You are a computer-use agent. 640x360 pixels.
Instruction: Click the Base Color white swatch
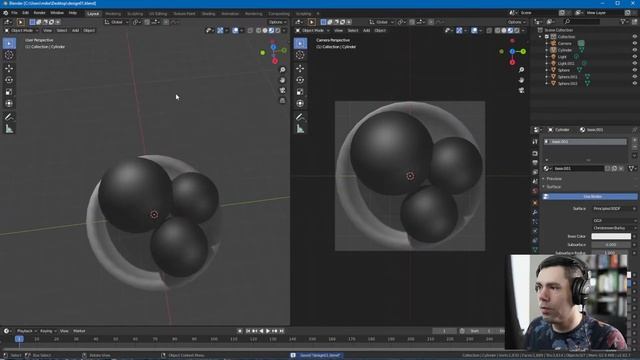click(x=611, y=236)
